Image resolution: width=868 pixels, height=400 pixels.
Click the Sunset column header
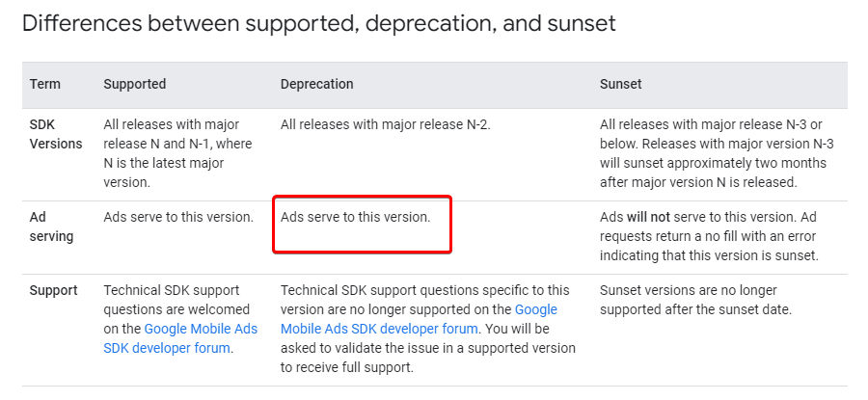[x=620, y=84]
